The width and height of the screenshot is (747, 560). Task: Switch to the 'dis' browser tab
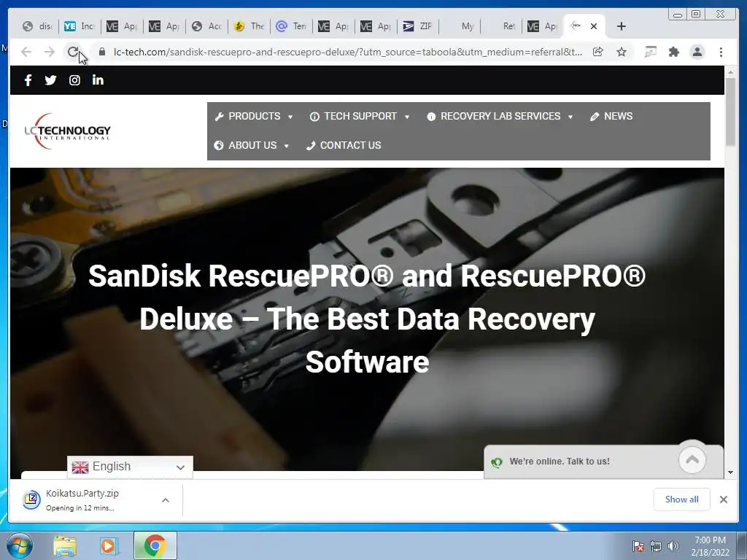[38, 26]
